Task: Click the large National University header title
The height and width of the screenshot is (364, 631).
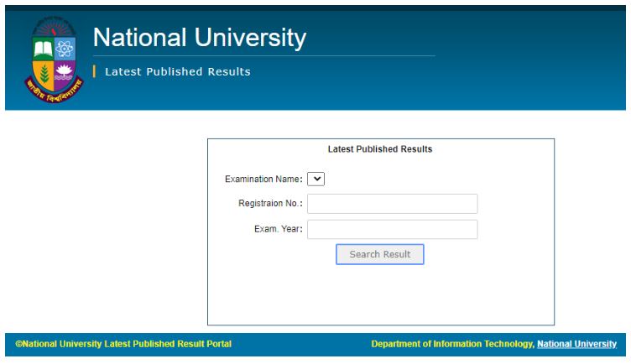Action: (x=200, y=38)
